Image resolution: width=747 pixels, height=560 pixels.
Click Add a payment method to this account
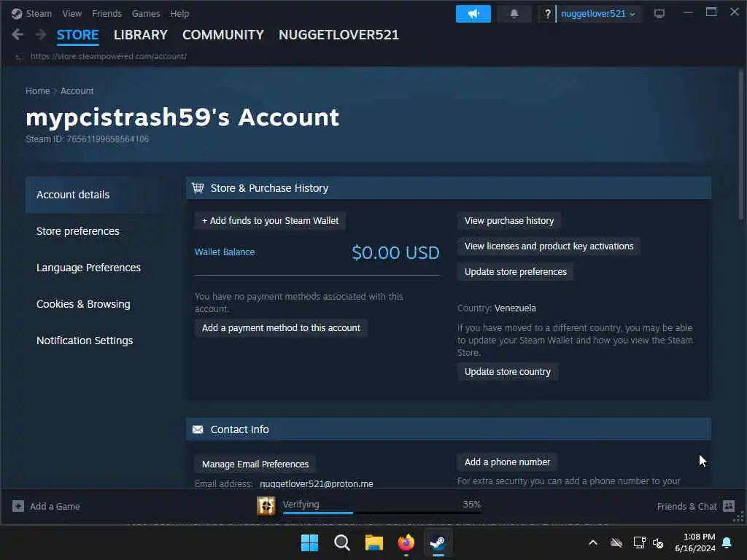point(281,328)
